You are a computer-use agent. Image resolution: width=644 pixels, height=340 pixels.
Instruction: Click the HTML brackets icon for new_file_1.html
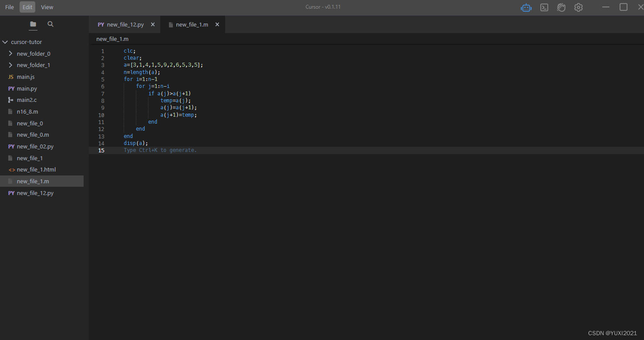tap(11, 170)
